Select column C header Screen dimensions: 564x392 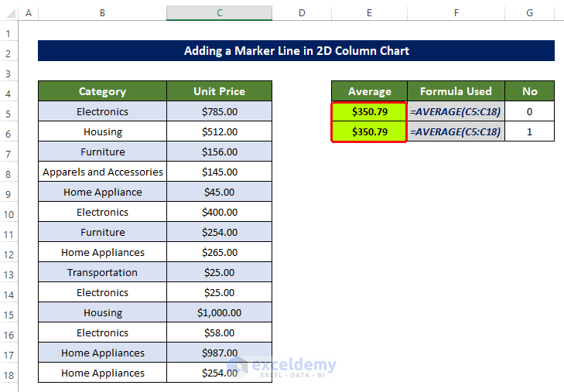[x=219, y=13]
